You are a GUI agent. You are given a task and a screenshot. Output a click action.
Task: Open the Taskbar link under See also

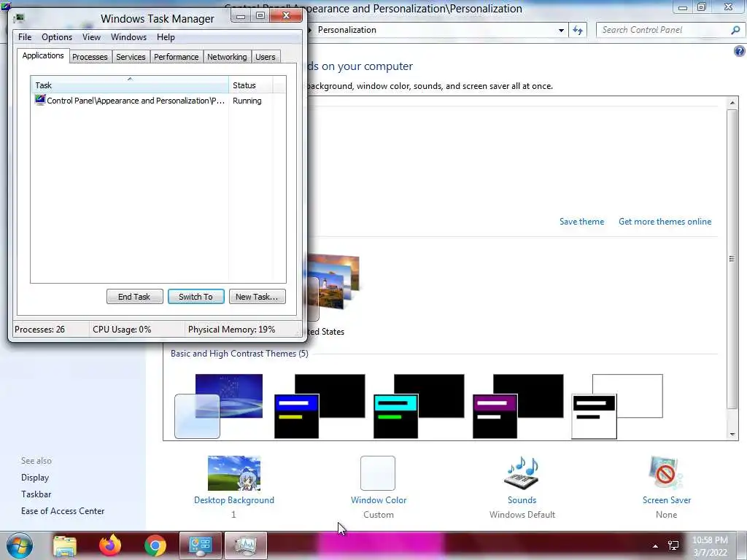point(36,494)
